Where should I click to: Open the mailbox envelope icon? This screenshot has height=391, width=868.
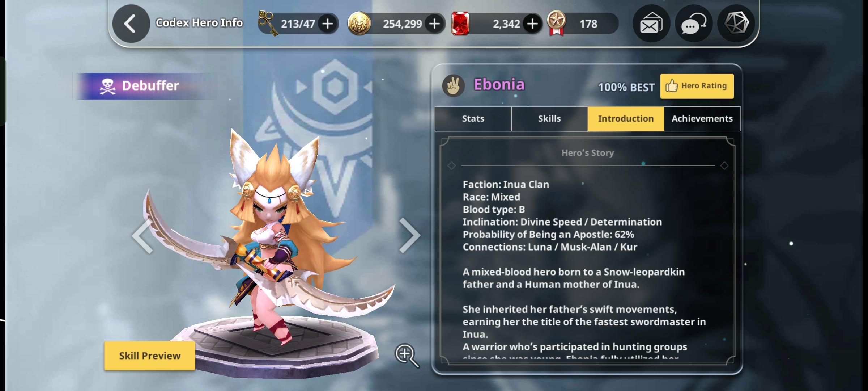(x=651, y=24)
